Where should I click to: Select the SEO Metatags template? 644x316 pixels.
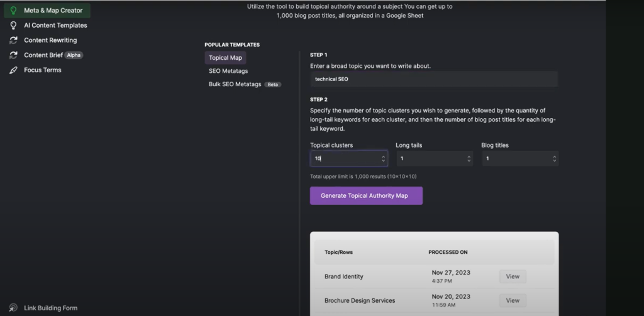[x=228, y=71]
